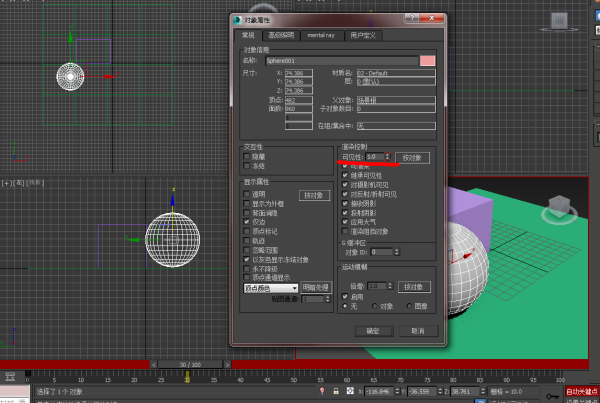The image size is (600, 403).
Task: Click the 贴图通道 map channel spinner
Action: pyautogui.click(x=328, y=299)
